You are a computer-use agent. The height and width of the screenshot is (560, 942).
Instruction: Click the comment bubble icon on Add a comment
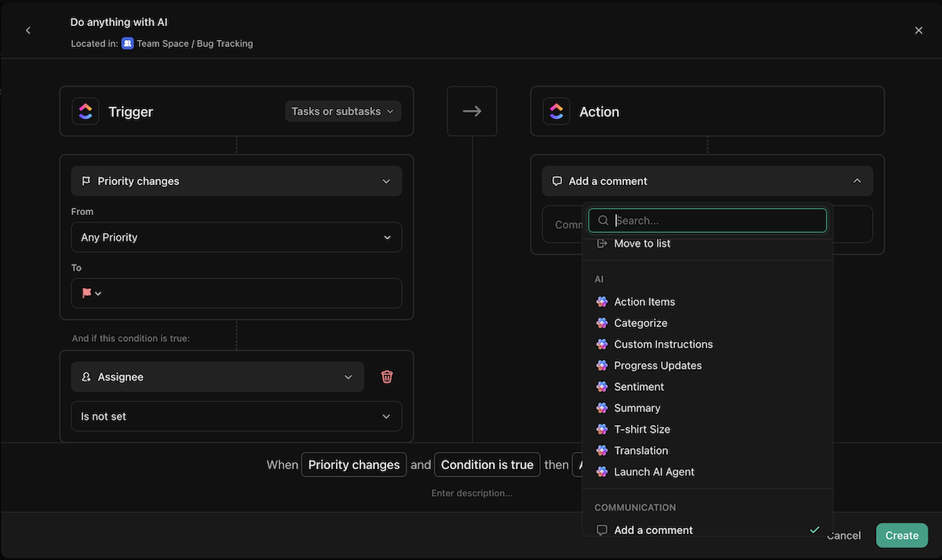(557, 180)
